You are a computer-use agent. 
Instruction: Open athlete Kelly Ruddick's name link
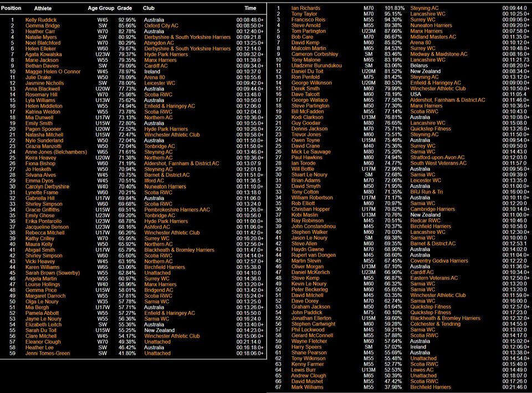pyautogui.click(x=41, y=19)
